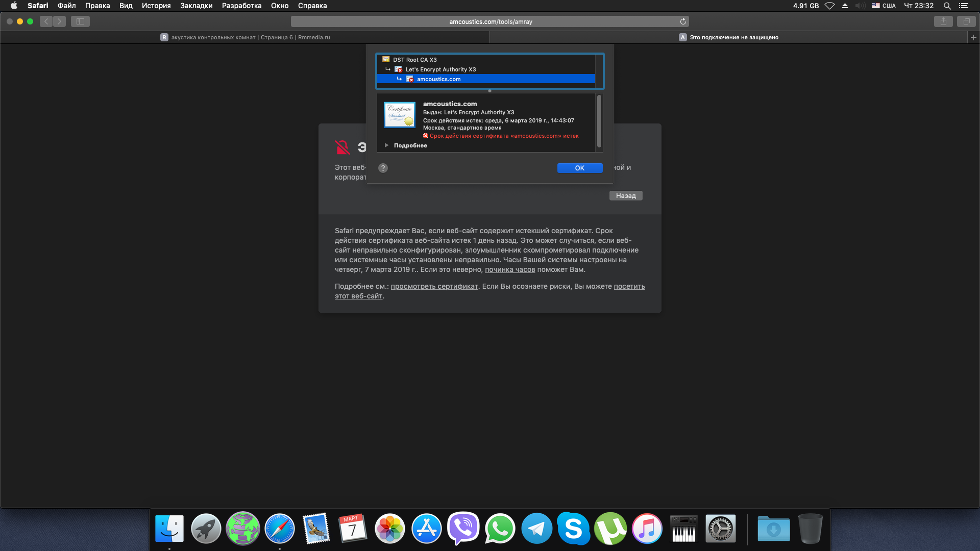Open the История menu
The image size is (980, 551).
[156, 6]
